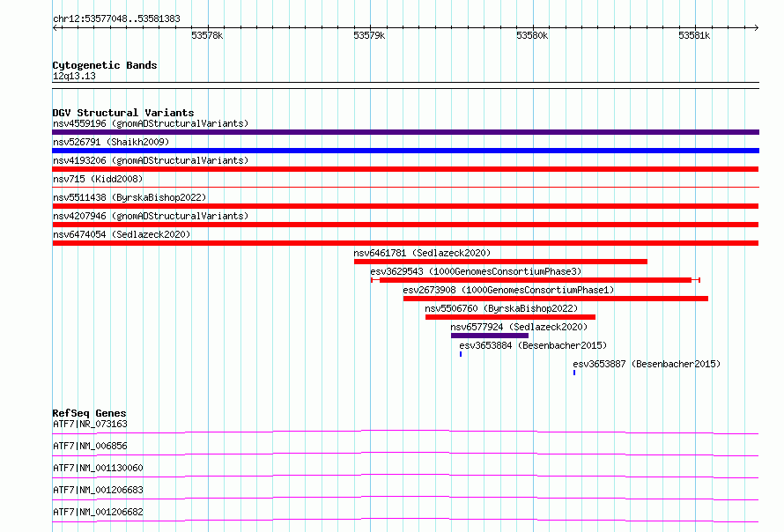Click the RefSeq Genes track title
Screen dimensions: 784x532
(x=90, y=413)
